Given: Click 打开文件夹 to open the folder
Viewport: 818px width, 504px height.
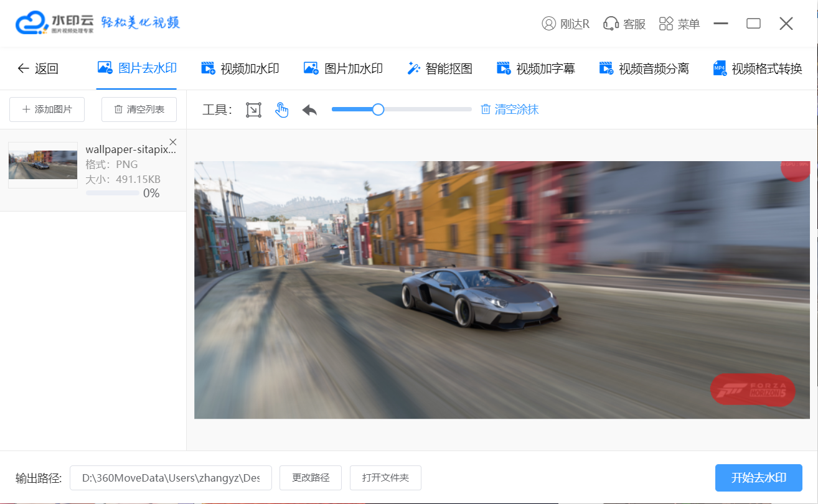Looking at the screenshot, I should point(385,478).
